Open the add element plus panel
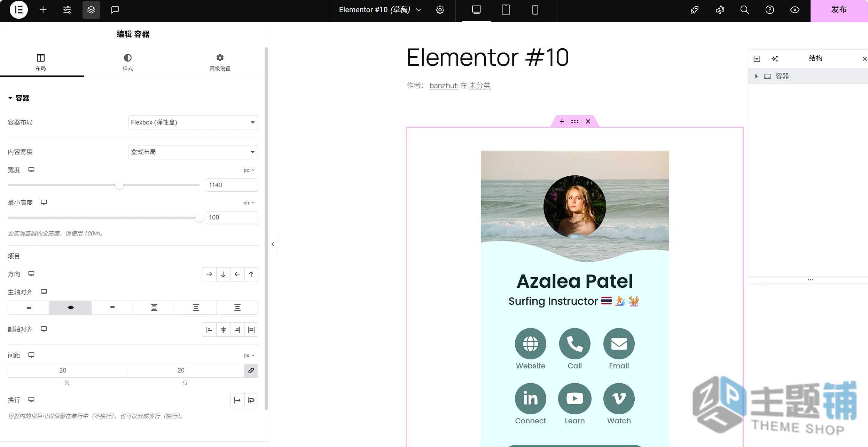Image resolution: width=868 pixels, height=447 pixels. point(43,10)
